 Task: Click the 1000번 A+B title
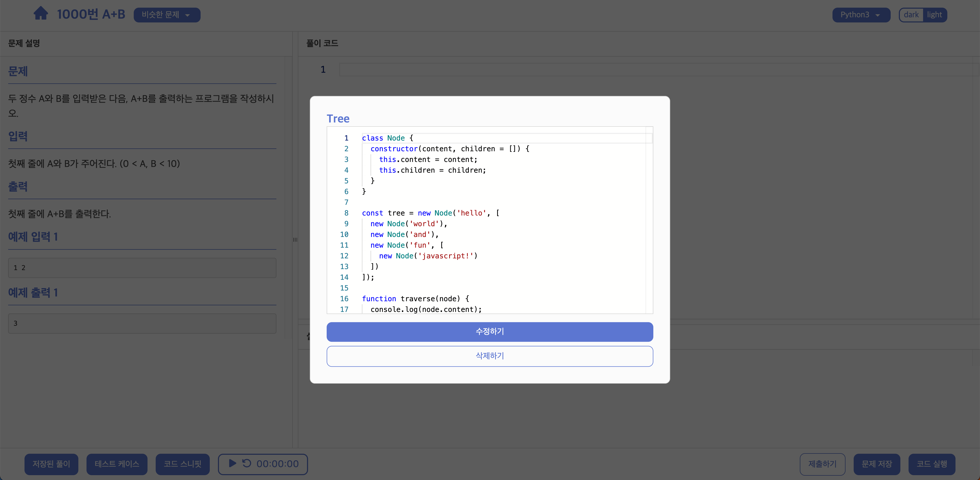(91, 15)
